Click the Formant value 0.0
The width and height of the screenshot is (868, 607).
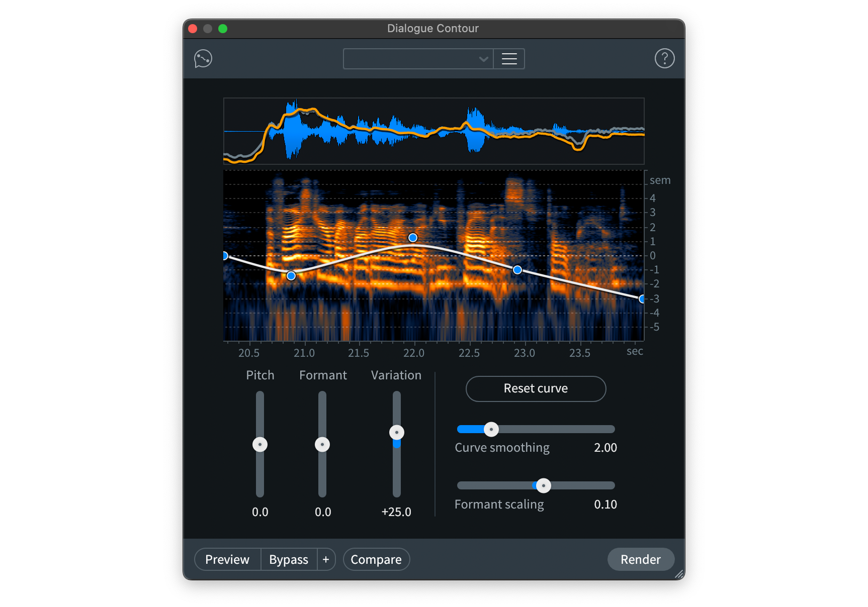click(323, 512)
